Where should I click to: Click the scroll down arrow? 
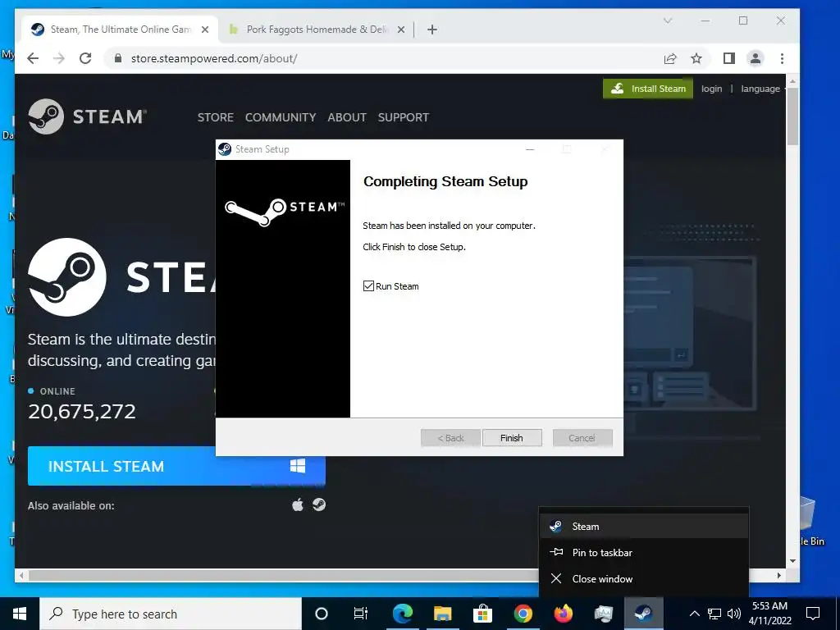(793, 561)
